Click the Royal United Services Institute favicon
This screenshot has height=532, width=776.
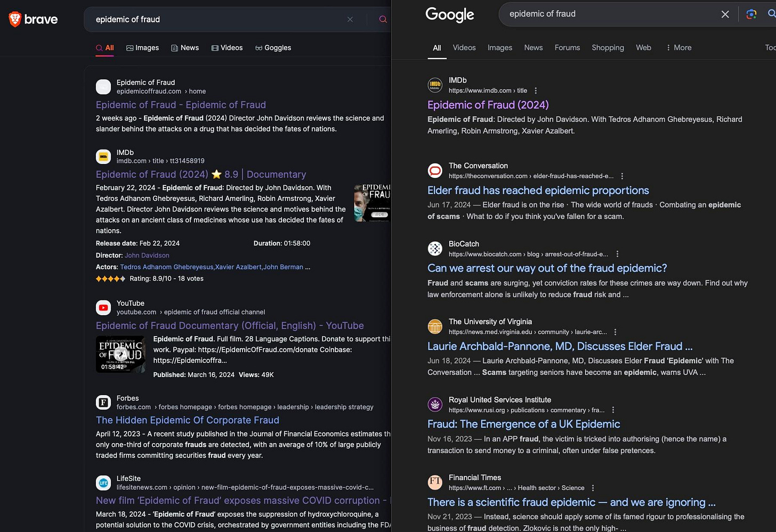435,405
